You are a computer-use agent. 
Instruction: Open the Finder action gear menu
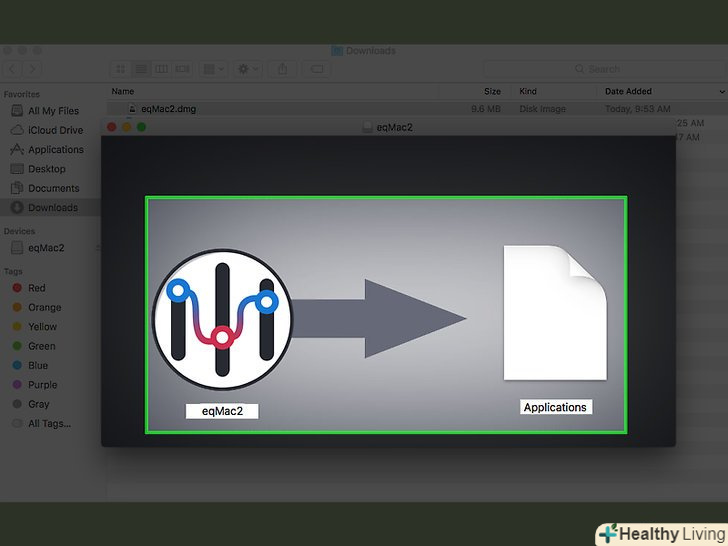248,69
